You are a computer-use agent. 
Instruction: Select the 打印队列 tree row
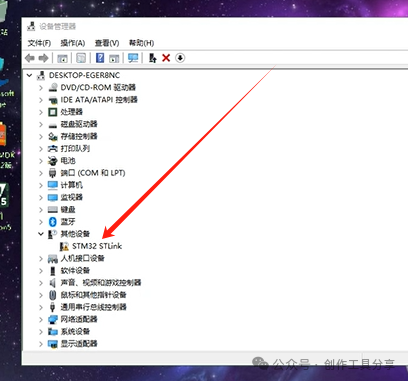tap(75, 148)
